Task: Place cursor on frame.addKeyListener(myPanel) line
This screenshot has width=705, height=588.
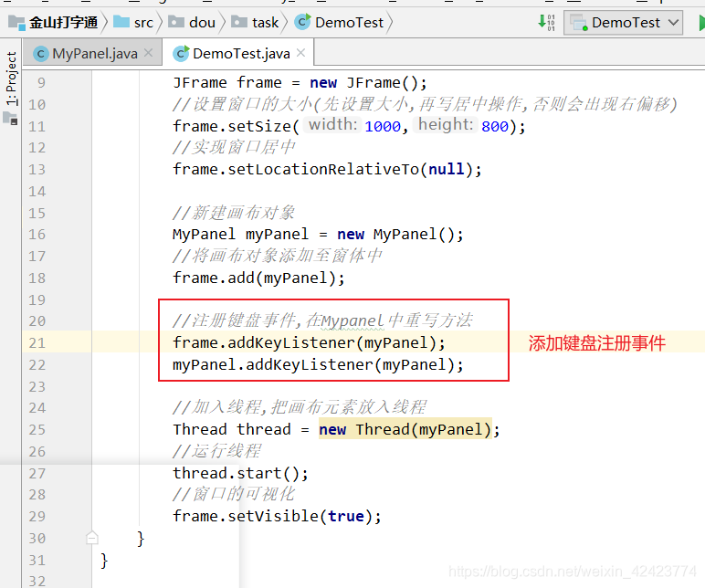Action: 310,342
